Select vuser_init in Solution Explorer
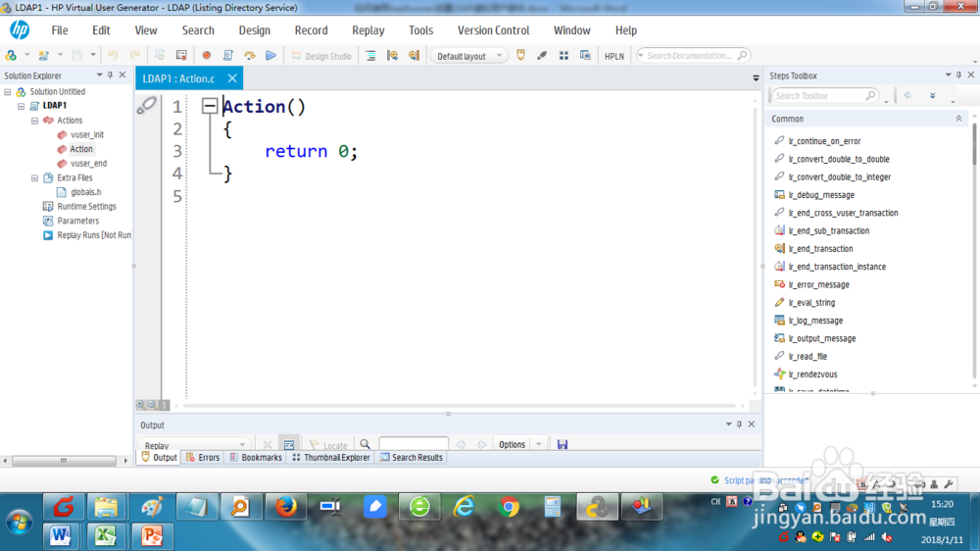The image size is (980, 551). pos(87,134)
